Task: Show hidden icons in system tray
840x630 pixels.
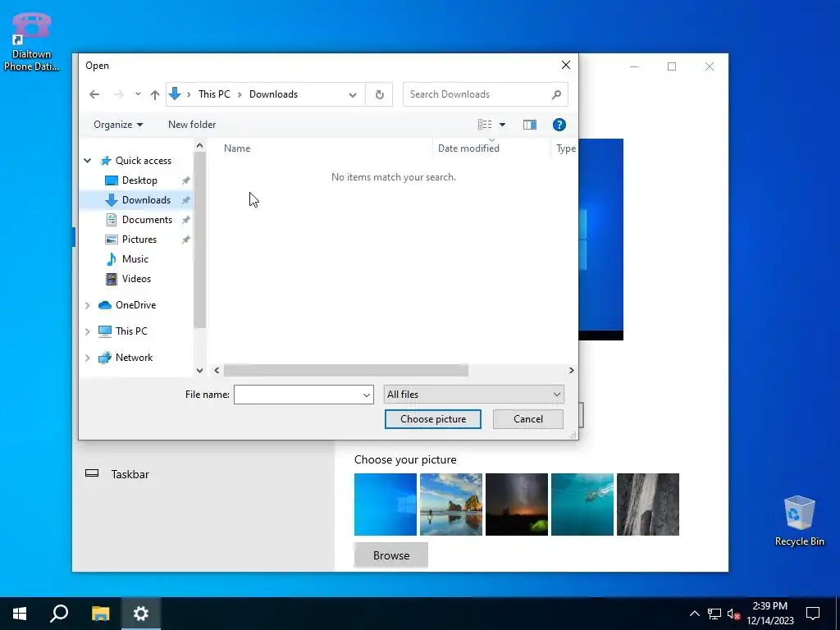Action: [x=694, y=614]
